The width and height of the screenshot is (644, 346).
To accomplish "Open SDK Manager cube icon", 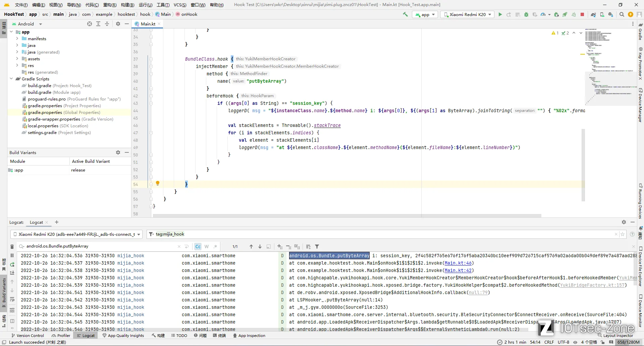I will [x=611, y=14].
